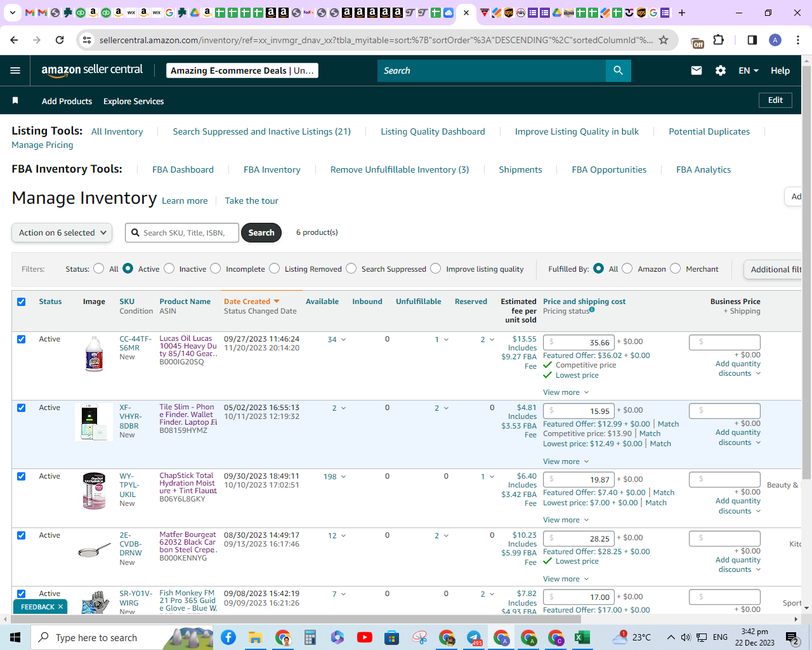The width and height of the screenshot is (812, 650).
Task: Open Telegram from the taskbar
Action: coord(474,637)
